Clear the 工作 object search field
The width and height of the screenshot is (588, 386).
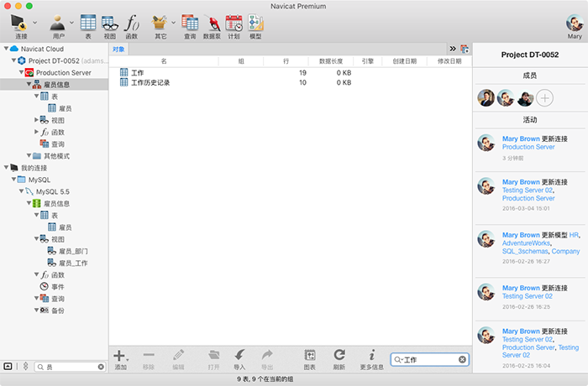pos(462,359)
